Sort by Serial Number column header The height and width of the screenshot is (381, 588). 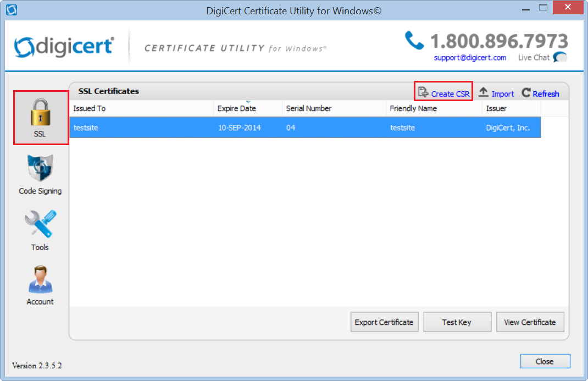[334, 109]
